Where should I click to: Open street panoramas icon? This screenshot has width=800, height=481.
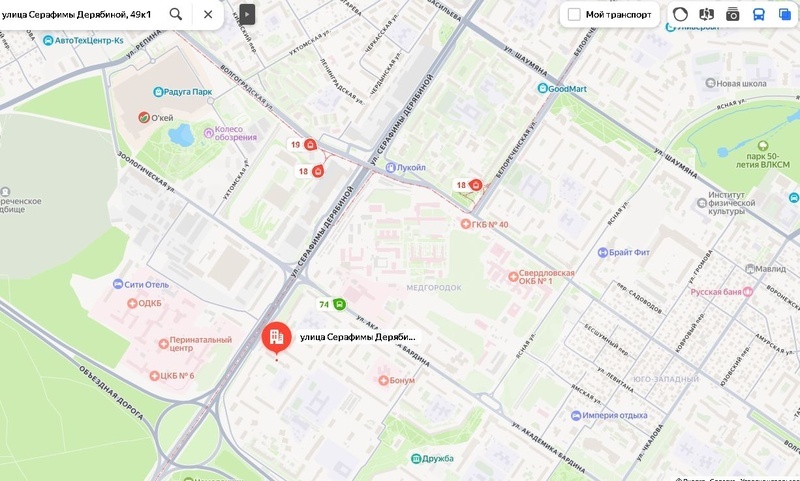(x=707, y=14)
